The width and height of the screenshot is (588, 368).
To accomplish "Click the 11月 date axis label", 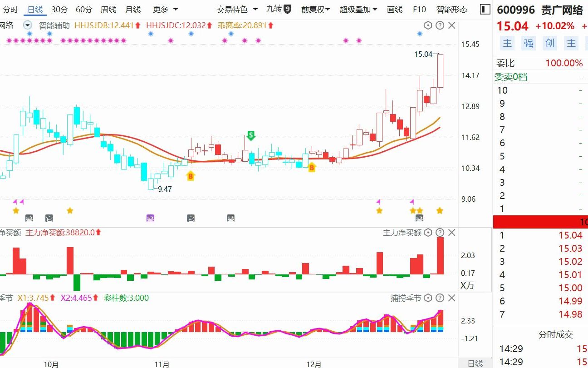I will (162, 364).
